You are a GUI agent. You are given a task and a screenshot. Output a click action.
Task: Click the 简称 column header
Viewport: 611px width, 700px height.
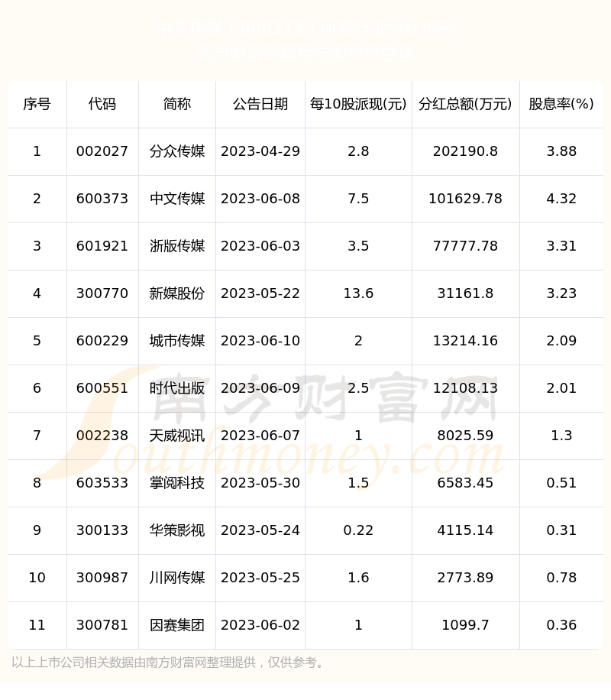pos(177,105)
